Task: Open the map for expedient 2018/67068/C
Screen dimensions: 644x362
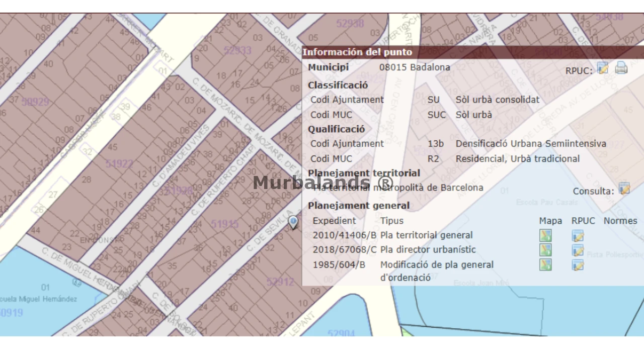Action: coord(545,250)
